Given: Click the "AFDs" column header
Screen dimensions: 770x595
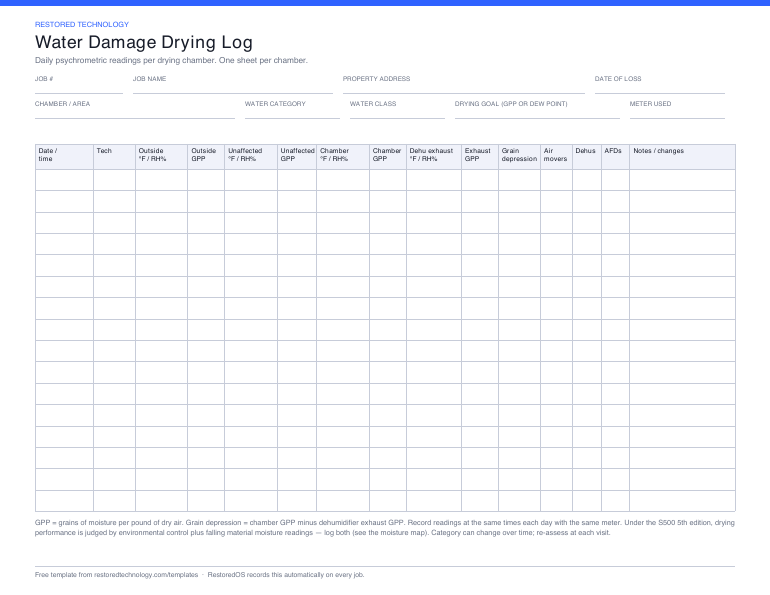Looking at the screenshot, I should (x=616, y=157).
